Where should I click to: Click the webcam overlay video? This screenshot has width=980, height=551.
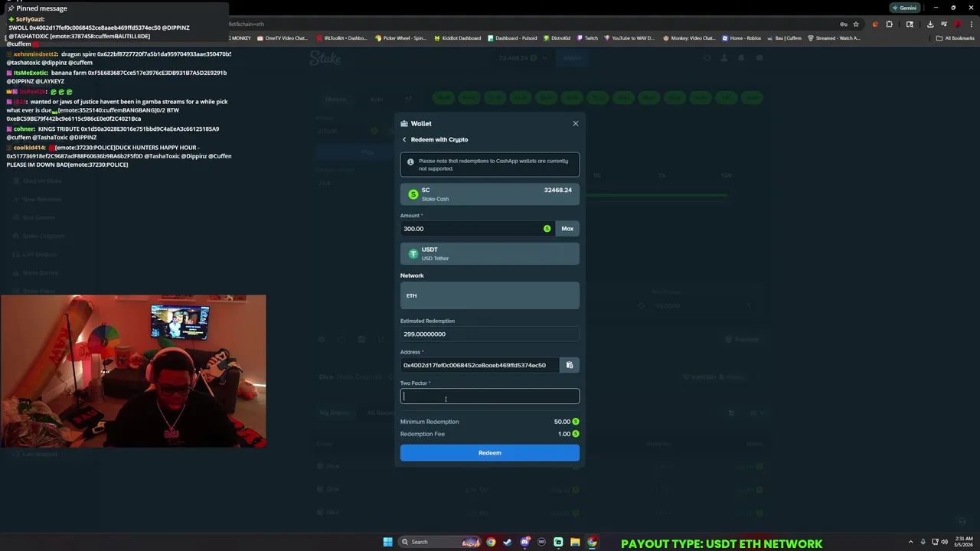pyautogui.click(x=133, y=371)
